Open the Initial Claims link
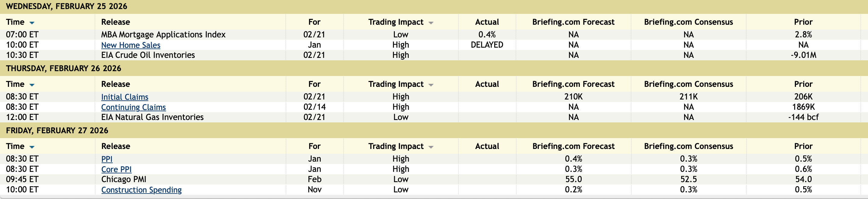 (124, 97)
